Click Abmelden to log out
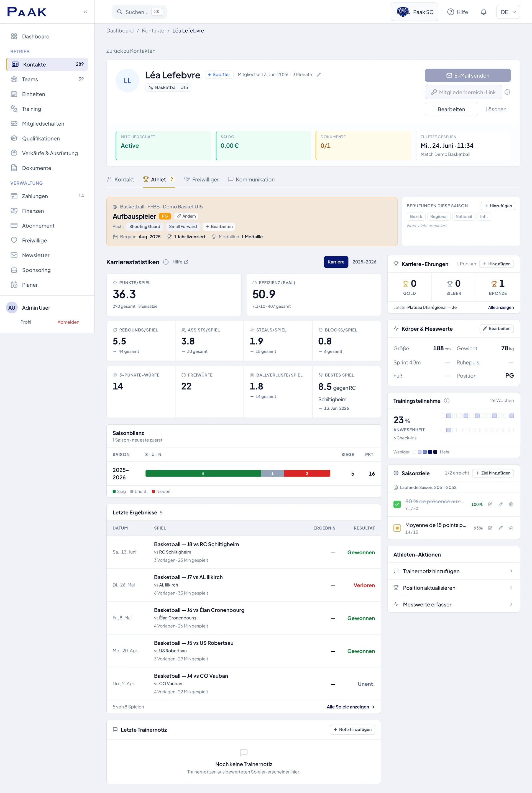Screen dimensions: 532x793 point(68,322)
